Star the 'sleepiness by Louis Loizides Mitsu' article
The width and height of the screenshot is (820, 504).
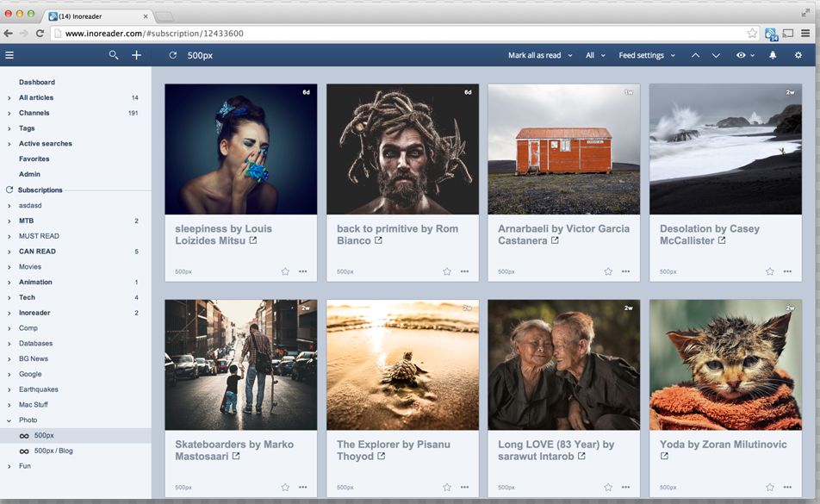285,271
